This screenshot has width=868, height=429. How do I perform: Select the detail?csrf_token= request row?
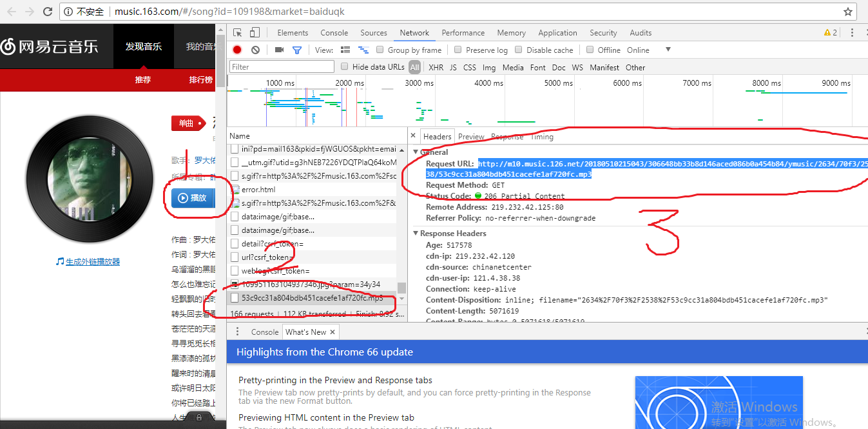point(313,244)
